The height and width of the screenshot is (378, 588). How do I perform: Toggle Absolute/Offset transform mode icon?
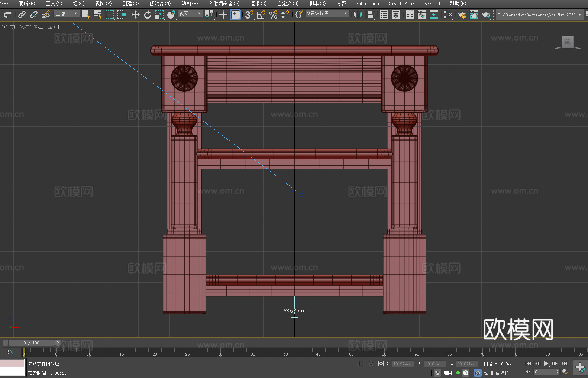(x=381, y=364)
